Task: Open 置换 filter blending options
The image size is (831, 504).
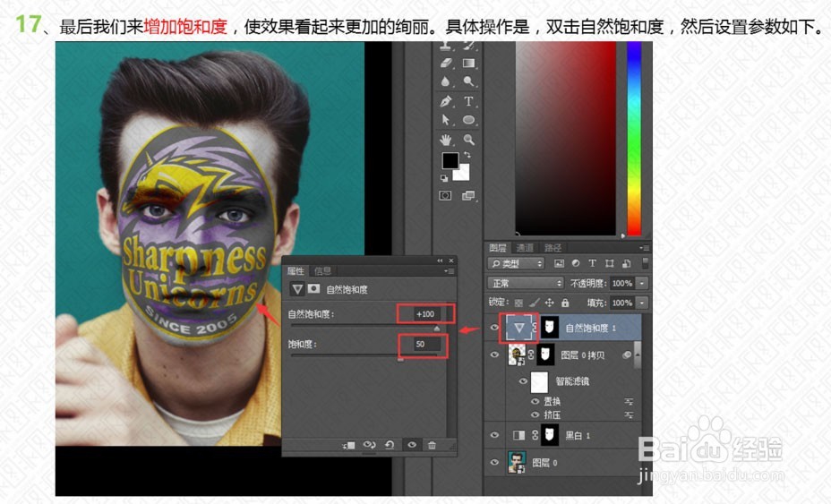Action: 629,402
